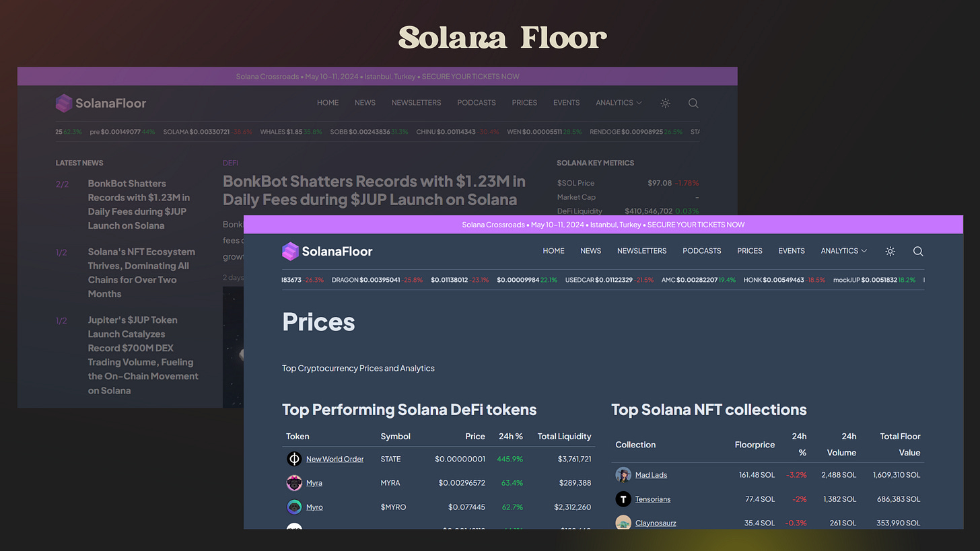Click SolanaFloor logo in background news window
Screen dimensions: 980x551
click(x=101, y=103)
